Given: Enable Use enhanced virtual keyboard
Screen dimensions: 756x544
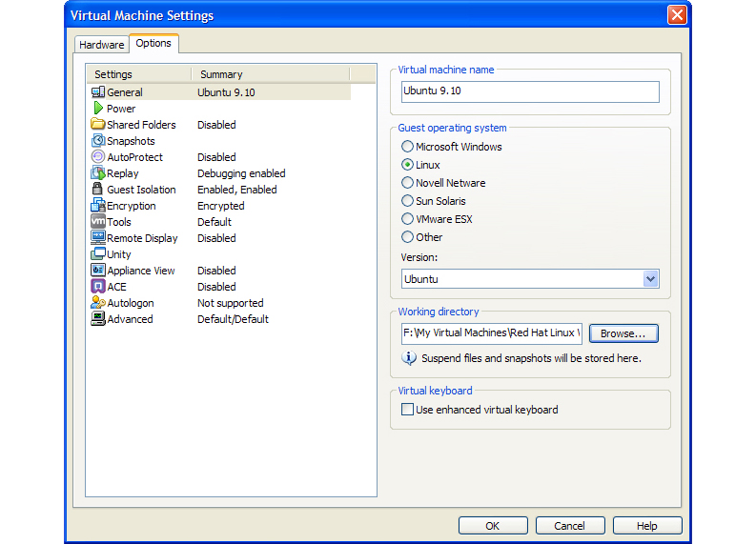Looking at the screenshot, I should [407, 410].
